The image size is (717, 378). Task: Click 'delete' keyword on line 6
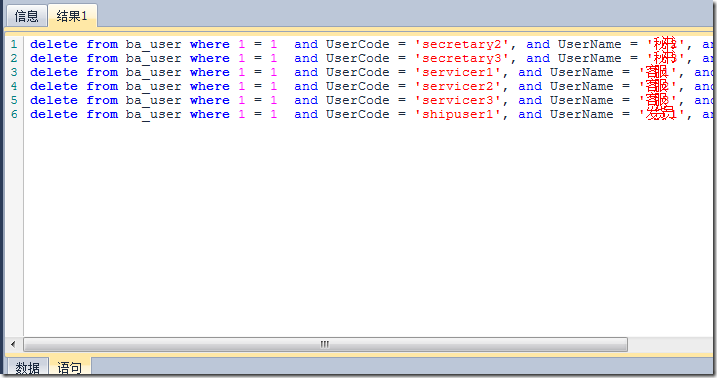coord(54,114)
